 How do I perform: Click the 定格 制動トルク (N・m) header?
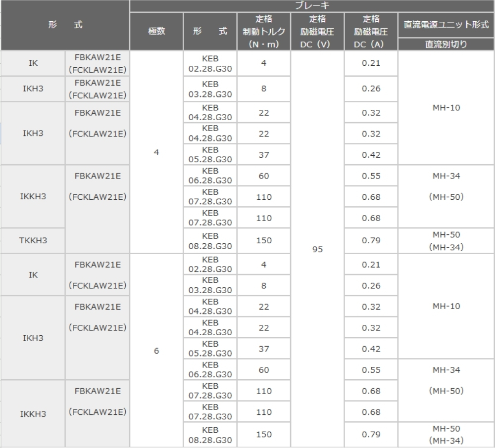(x=264, y=31)
